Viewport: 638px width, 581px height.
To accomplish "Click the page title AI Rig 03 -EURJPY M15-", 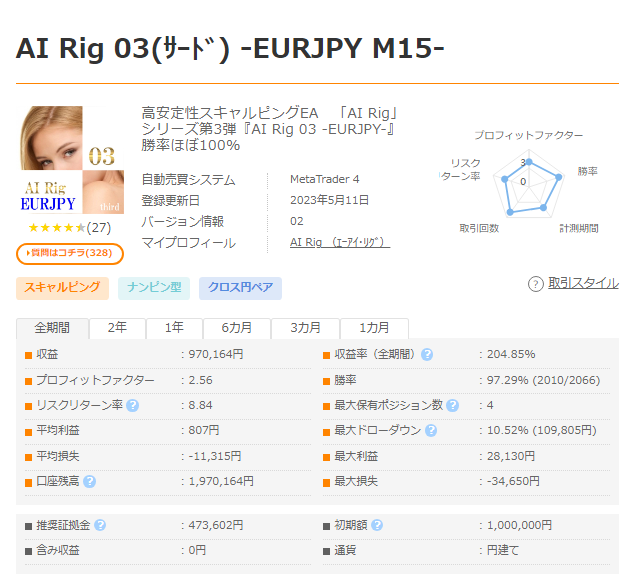I will (x=230, y=49).
